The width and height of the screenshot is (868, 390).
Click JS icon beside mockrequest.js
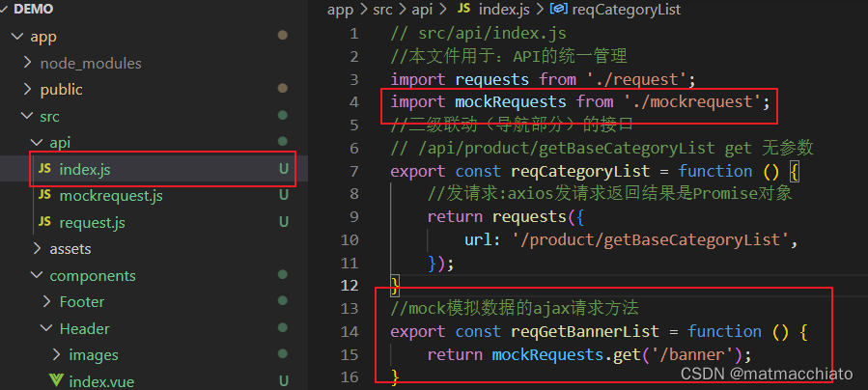[44, 195]
